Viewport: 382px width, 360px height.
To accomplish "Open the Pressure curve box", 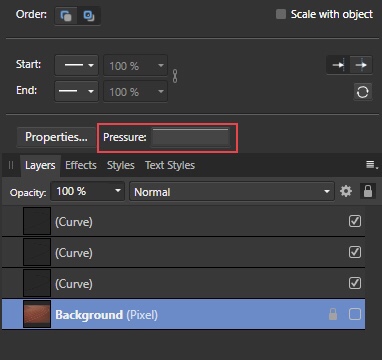I will pos(190,137).
